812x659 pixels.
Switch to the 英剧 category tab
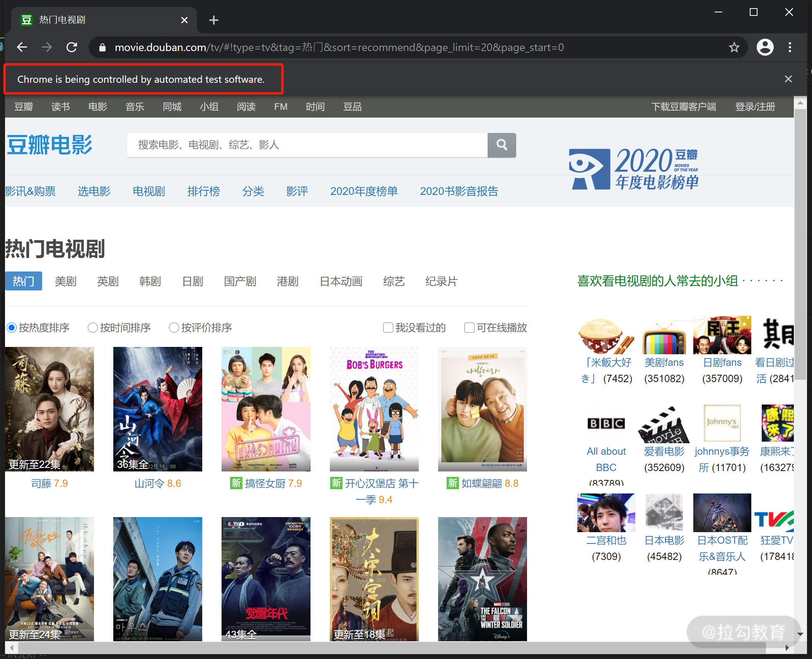(x=108, y=281)
